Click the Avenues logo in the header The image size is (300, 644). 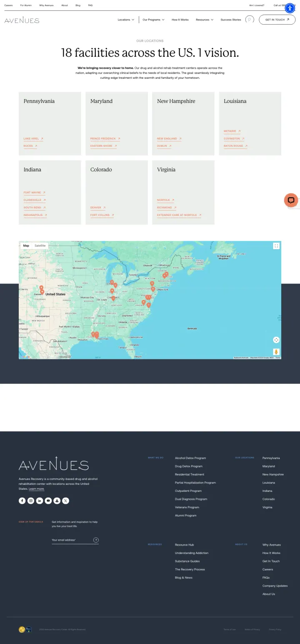[x=22, y=20]
